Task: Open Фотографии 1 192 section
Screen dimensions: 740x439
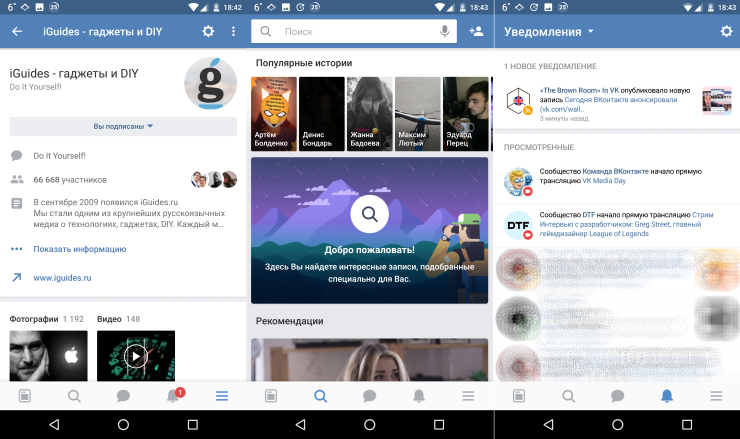Action: [46, 319]
